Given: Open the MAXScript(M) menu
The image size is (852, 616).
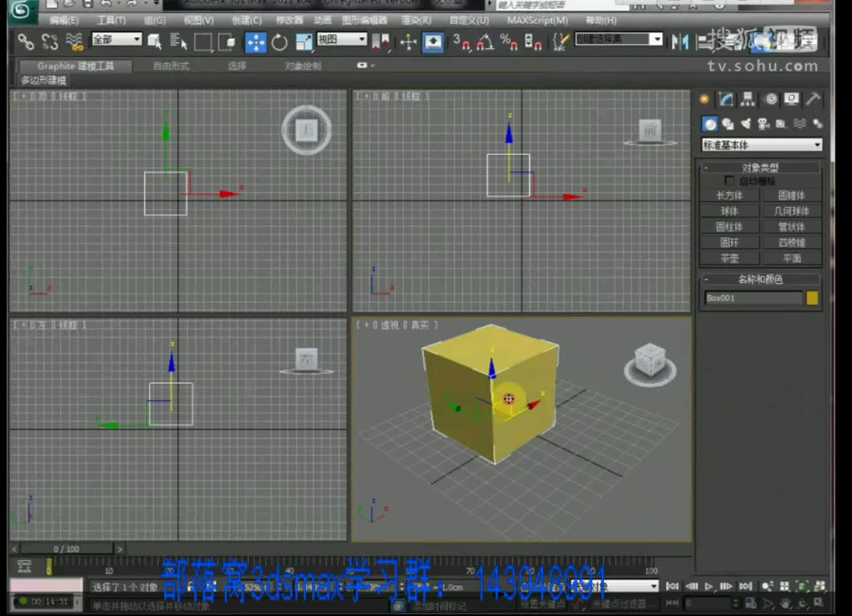Looking at the screenshot, I should [x=537, y=20].
